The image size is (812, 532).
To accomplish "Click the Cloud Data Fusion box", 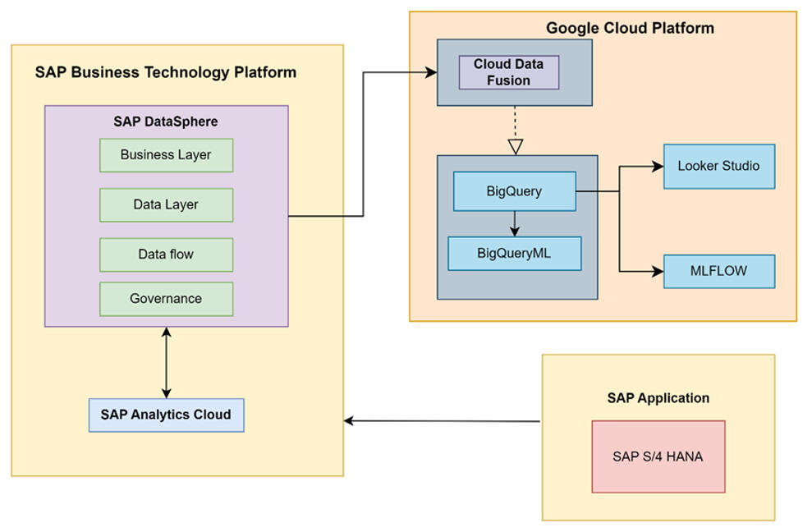I will coord(508,72).
